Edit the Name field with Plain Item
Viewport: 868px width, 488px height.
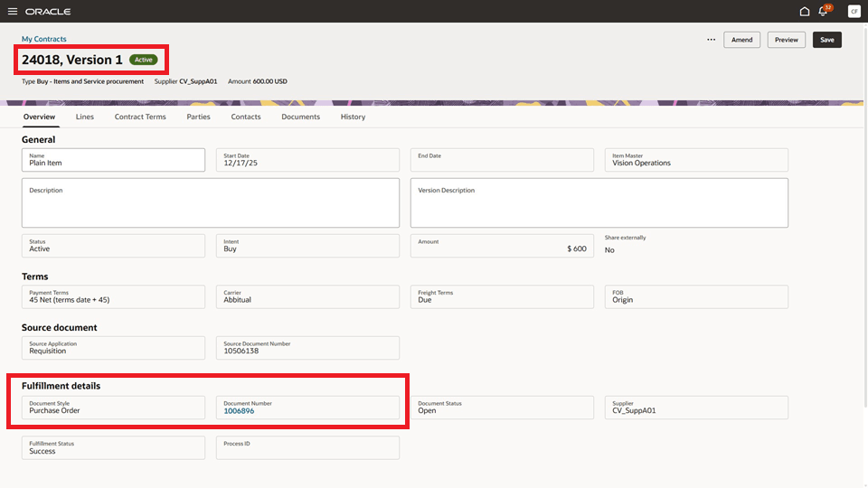coord(114,160)
